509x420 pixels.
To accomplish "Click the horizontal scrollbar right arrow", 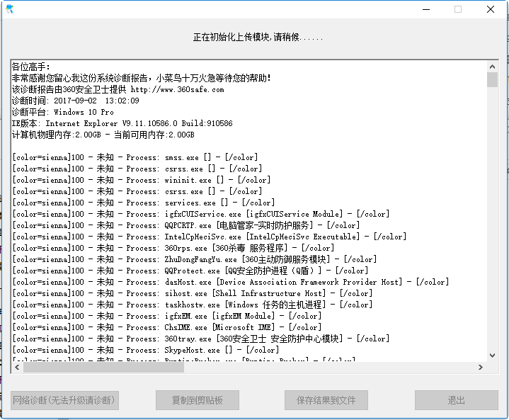I will tap(481, 367).
